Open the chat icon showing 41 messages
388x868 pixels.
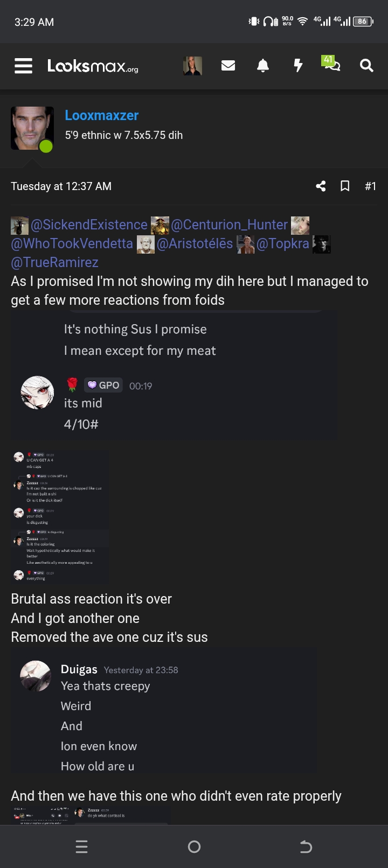(332, 66)
